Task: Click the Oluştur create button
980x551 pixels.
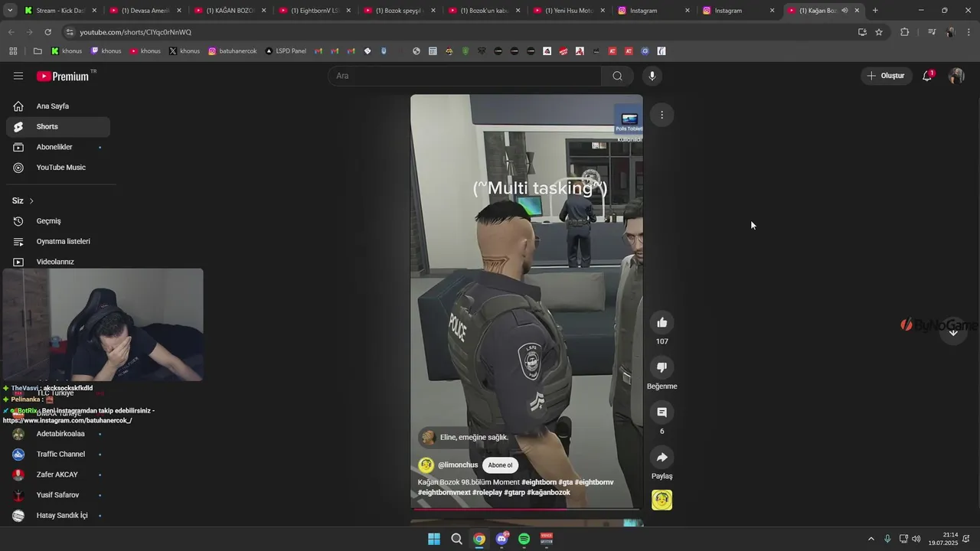Action: point(886,76)
